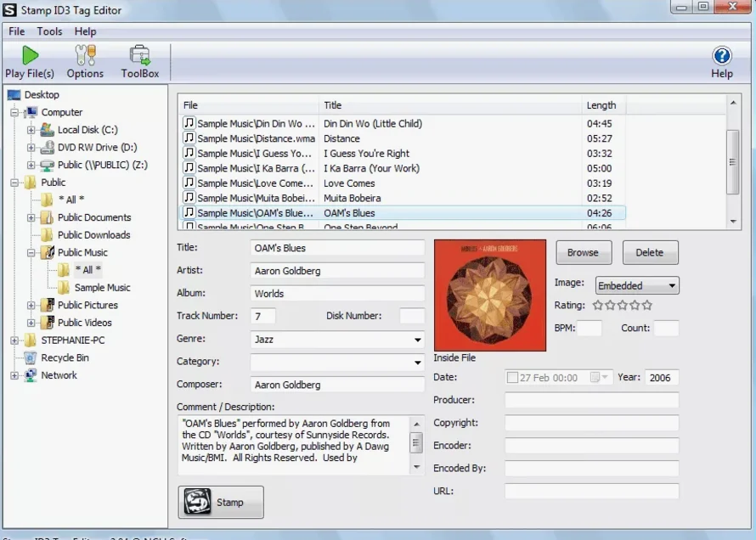This screenshot has height=540, width=756.
Task: Click the album cover artwork thumbnail
Action: point(490,295)
